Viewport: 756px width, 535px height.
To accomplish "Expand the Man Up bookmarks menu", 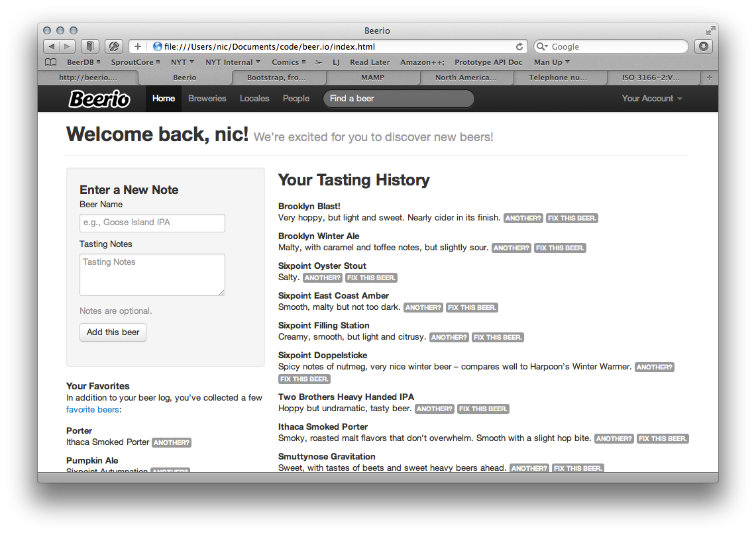I will click(551, 62).
